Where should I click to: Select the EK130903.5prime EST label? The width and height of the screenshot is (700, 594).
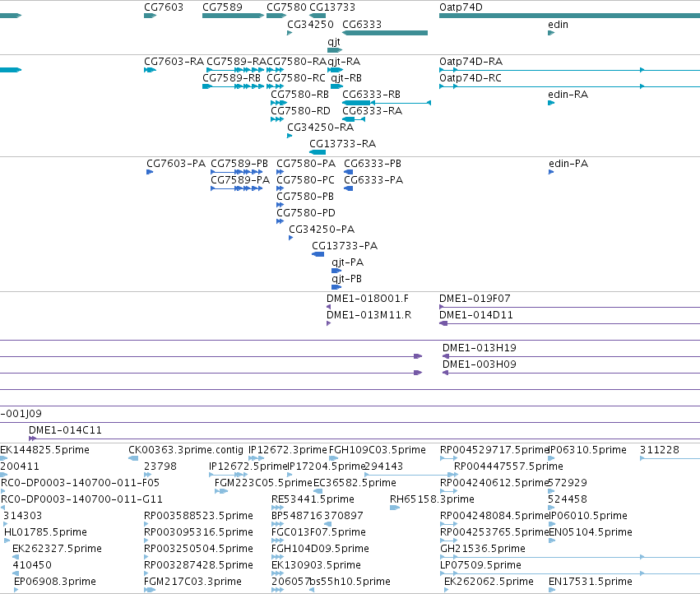point(316,565)
